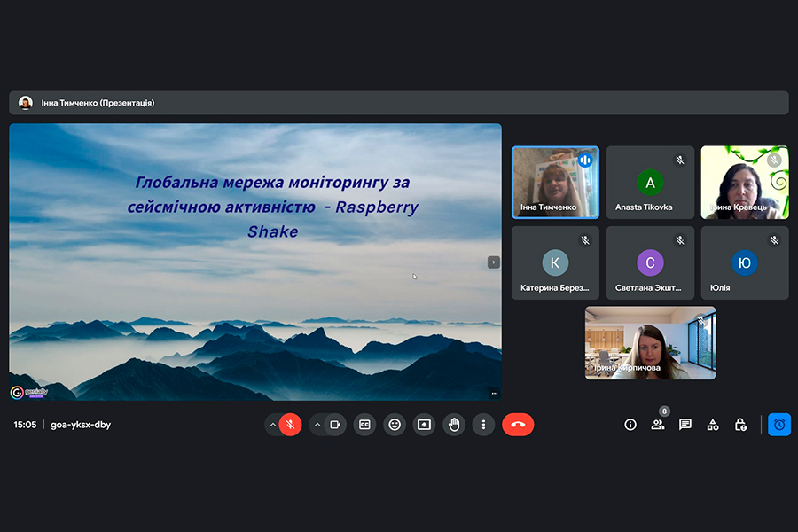The width and height of the screenshot is (798, 532).
Task: Open the emoji reactions button
Action: [x=395, y=425]
